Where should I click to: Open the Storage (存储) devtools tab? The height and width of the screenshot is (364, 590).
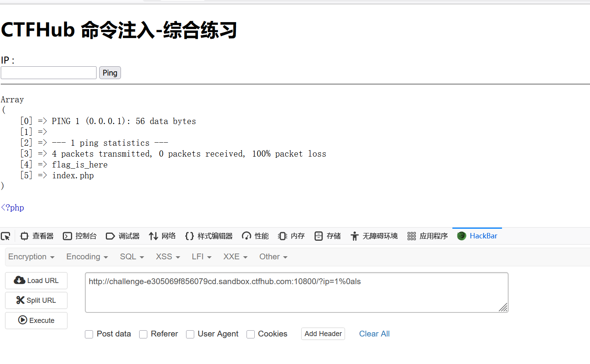(x=328, y=236)
